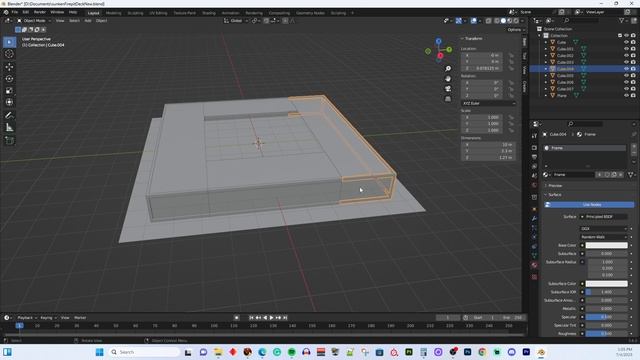
Task: Click the zoom magnifier viewport icon
Action: point(448,69)
